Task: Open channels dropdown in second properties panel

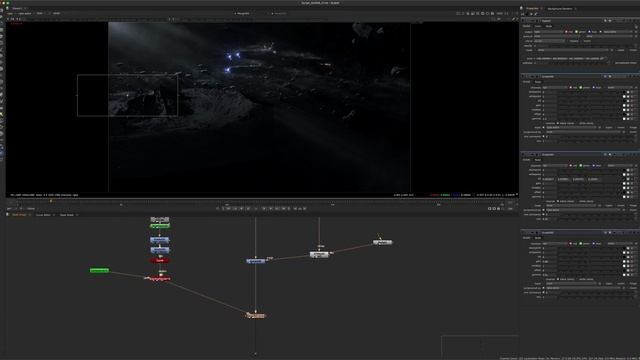Action: coord(555,87)
